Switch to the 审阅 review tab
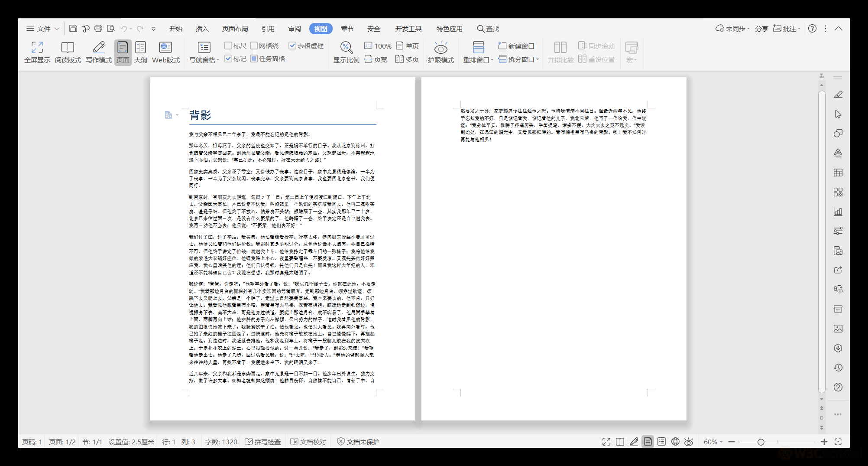This screenshot has width=868, height=466. tap(295, 29)
